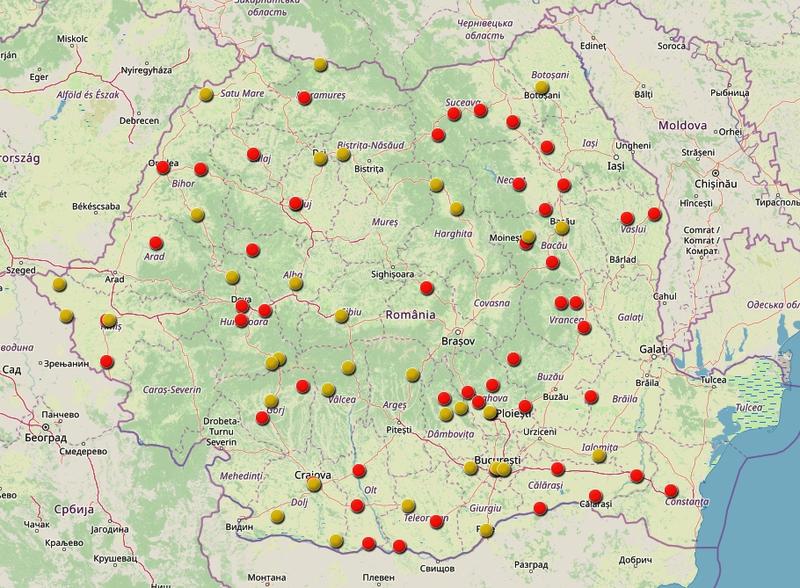
Task: Open the red marker beside the Maramureș label
Action: pos(305,98)
